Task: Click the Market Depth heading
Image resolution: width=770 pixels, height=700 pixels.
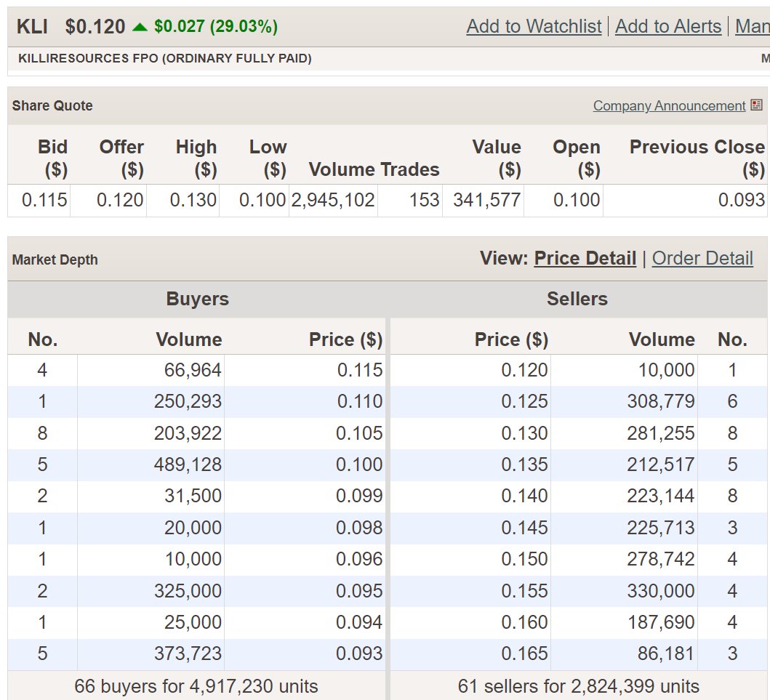Action: point(55,260)
